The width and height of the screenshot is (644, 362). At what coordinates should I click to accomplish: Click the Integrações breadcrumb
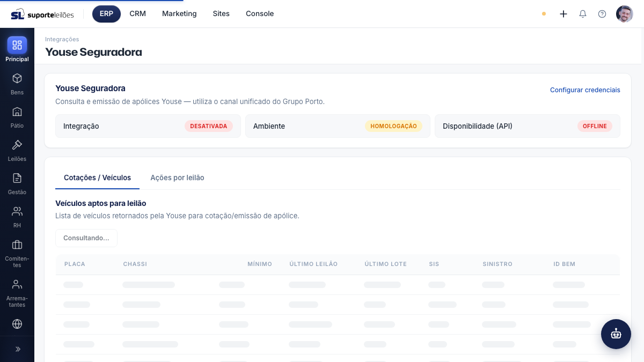[x=62, y=39]
